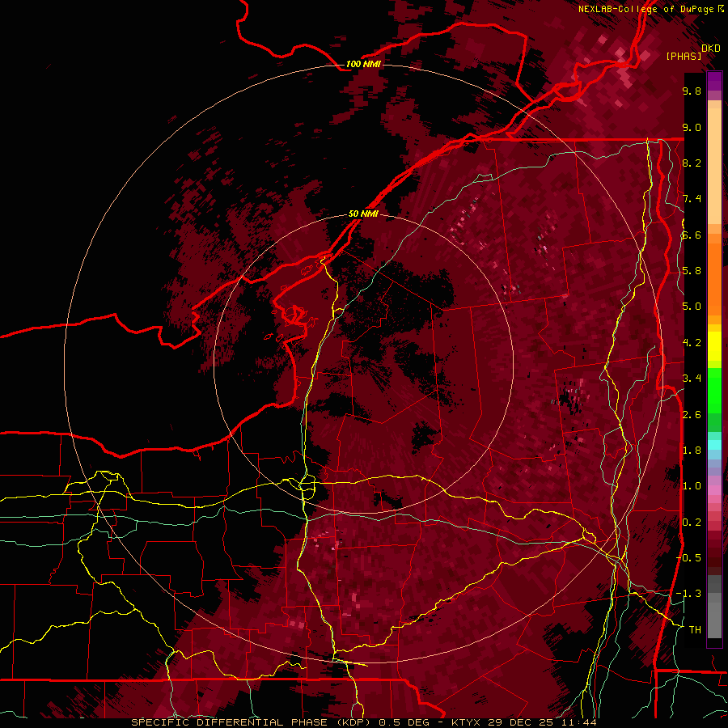This screenshot has height=728, width=728.
Task: Select the 0.2 legend value
Action: coord(692,523)
